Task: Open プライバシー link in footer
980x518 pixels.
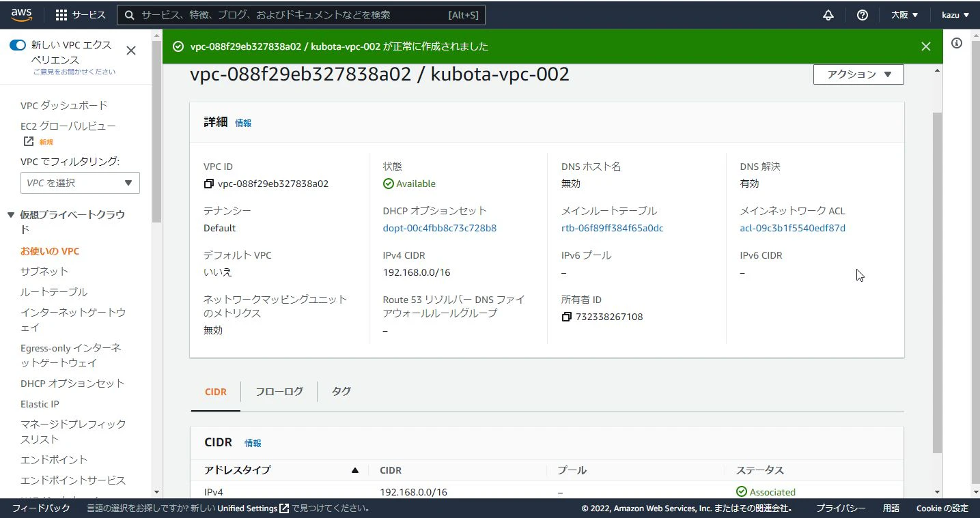Action: click(x=841, y=508)
